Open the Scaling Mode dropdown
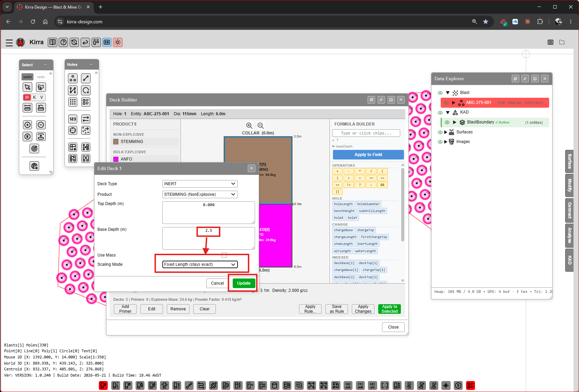The image size is (579, 392). [x=200, y=264]
